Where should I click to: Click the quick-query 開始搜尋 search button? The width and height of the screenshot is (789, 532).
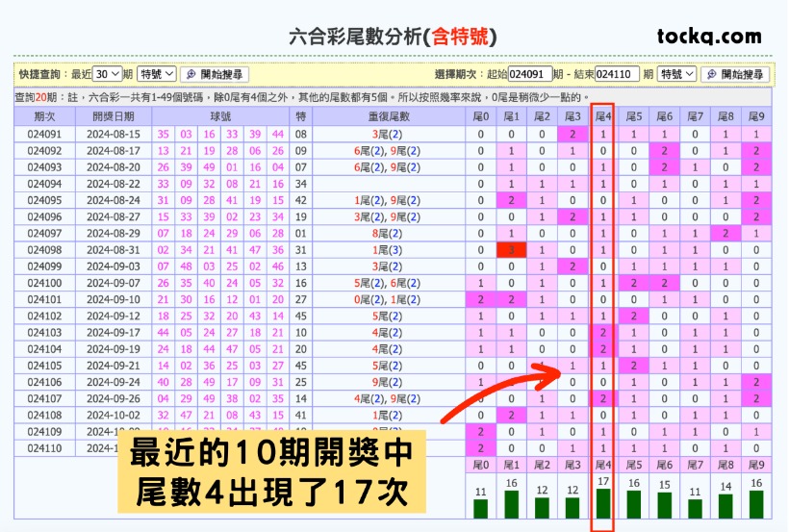(215, 74)
